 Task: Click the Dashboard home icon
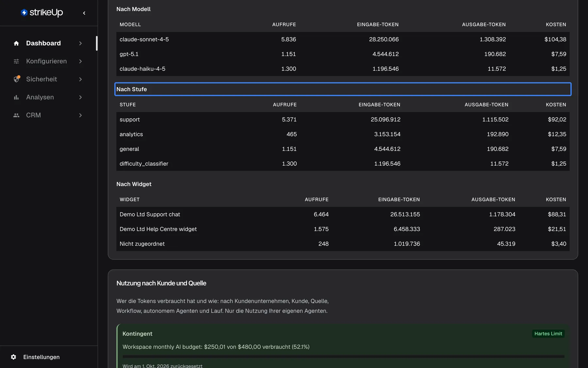click(x=16, y=43)
